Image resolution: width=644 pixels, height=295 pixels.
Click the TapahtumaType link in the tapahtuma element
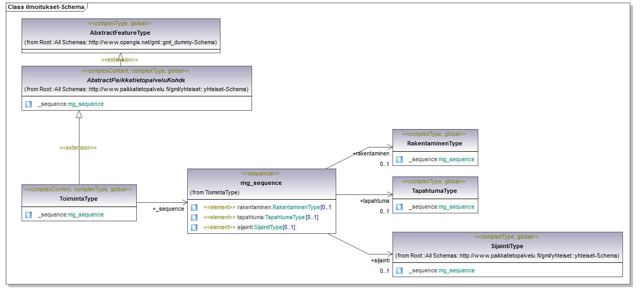pos(285,217)
